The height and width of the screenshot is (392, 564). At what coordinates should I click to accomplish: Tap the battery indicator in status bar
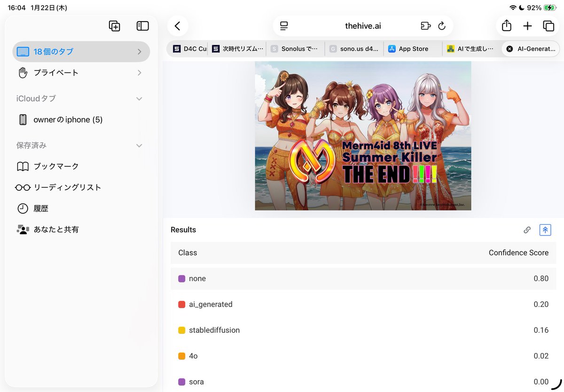[x=549, y=8]
